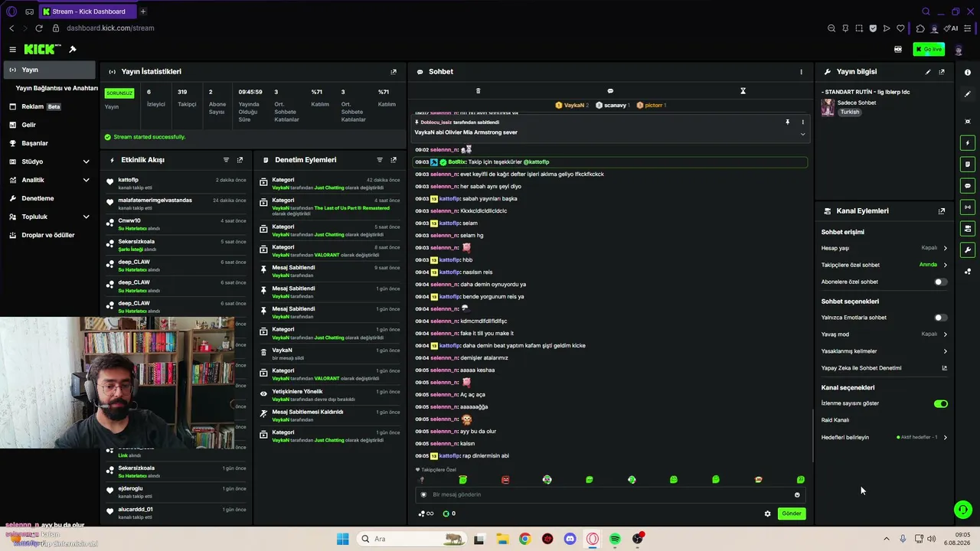Pop out the Yayın İstatistikleri panel
The width and height of the screenshot is (980, 551).
pos(394,72)
